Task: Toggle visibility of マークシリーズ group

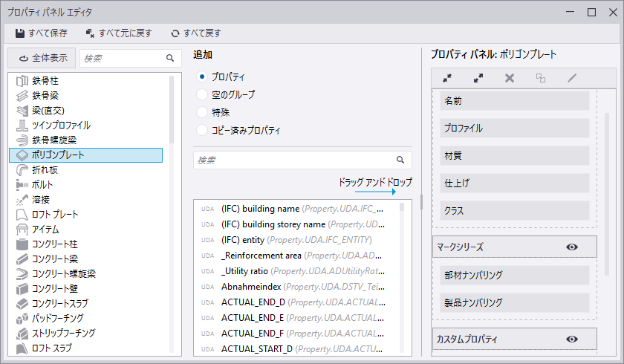Action: pos(571,247)
